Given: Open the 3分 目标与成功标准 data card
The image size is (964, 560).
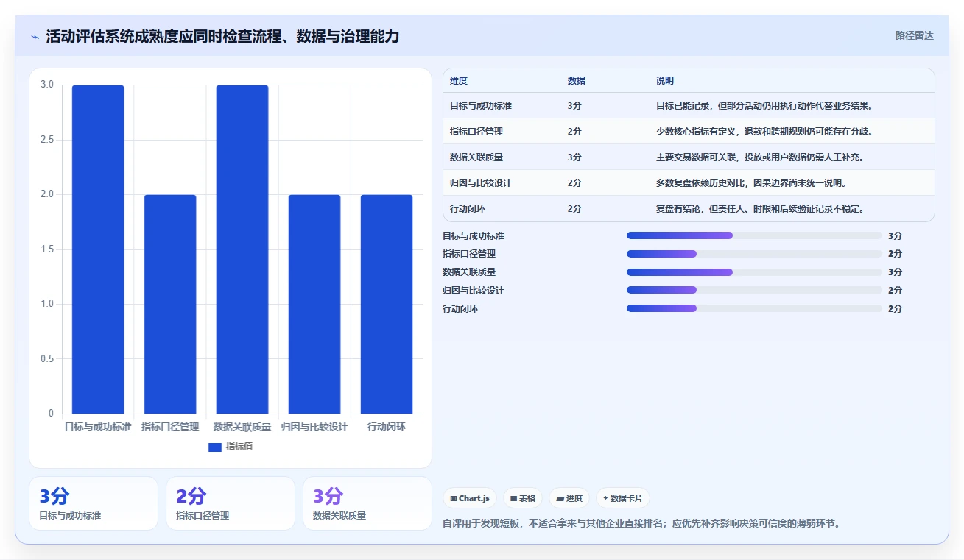Looking at the screenshot, I should [94, 503].
